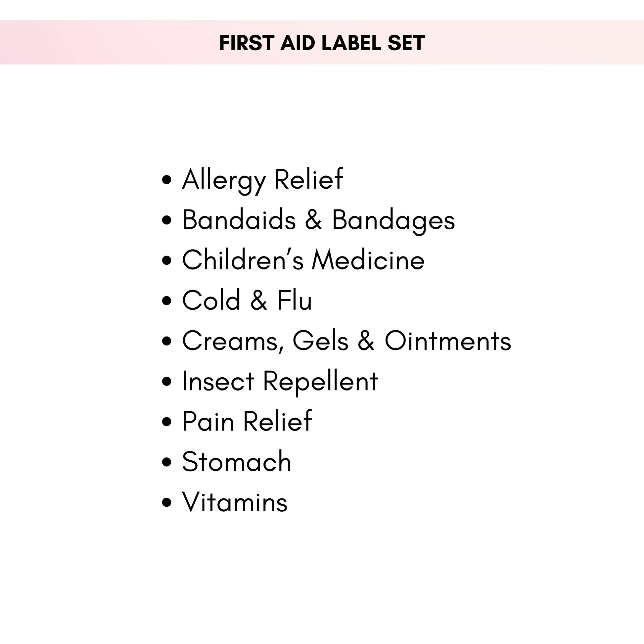Click the ampersand in "Cold & Flu"
Image resolution: width=644 pixels, height=644 pixels.
pyautogui.click(x=259, y=301)
